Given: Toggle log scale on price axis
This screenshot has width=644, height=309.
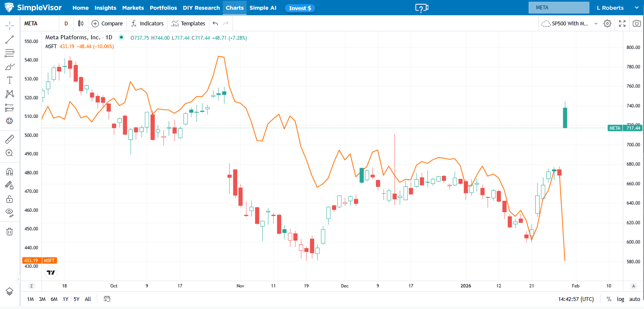Looking at the screenshot, I should (x=620, y=299).
